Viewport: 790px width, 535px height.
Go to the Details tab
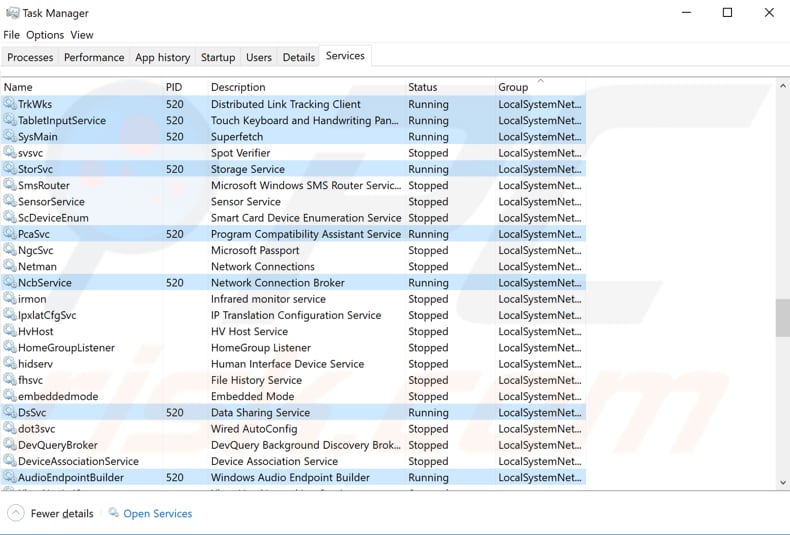pyautogui.click(x=298, y=58)
